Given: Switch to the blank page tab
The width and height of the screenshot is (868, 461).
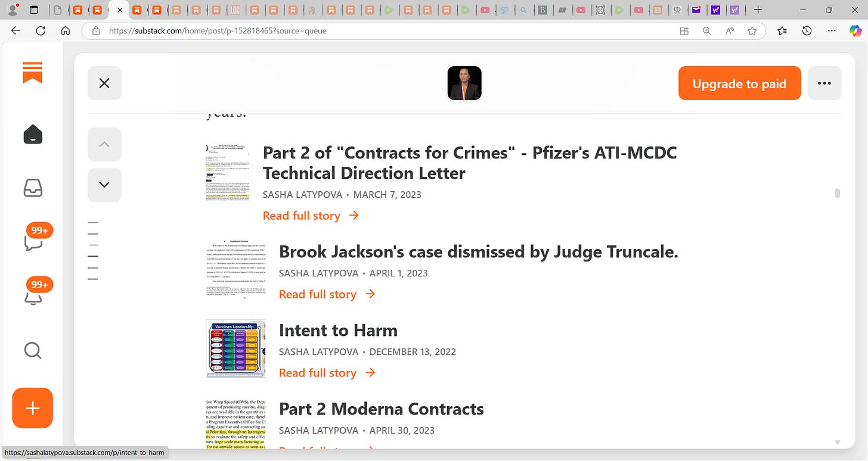Looking at the screenshot, I should coord(58,10).
